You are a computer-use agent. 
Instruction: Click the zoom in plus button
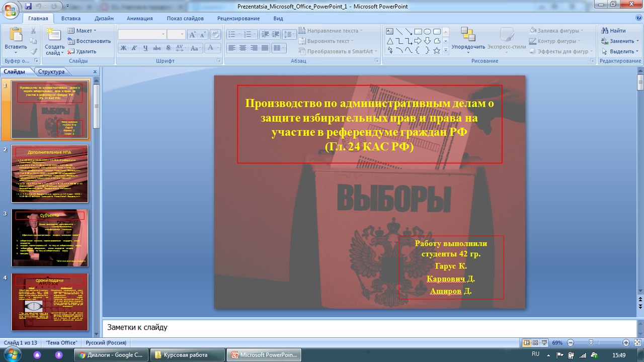click(x=626, y=343)
